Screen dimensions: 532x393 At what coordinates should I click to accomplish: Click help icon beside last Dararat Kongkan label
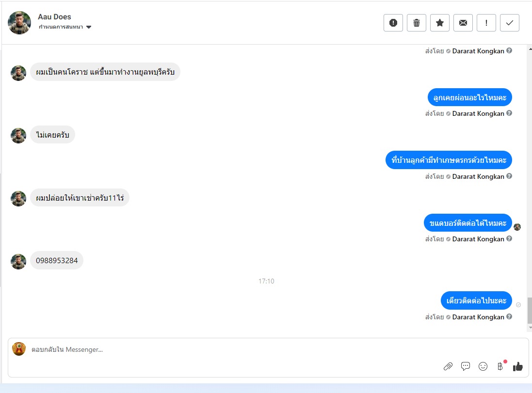(x=509, y=316)
